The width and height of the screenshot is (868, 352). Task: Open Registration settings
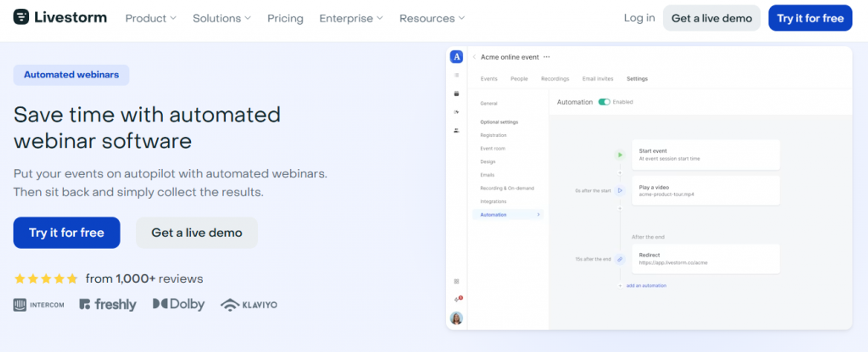pos(493,135)
